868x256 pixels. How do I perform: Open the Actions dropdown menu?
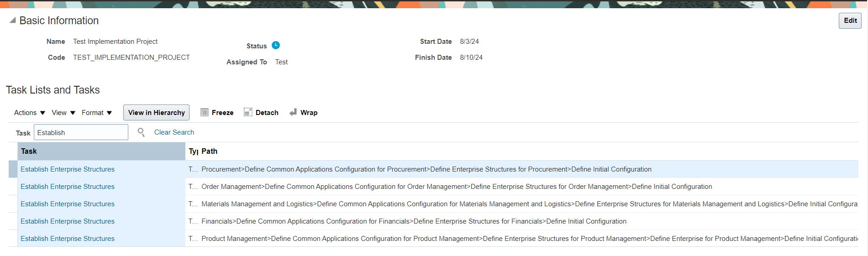pos(29,113)
